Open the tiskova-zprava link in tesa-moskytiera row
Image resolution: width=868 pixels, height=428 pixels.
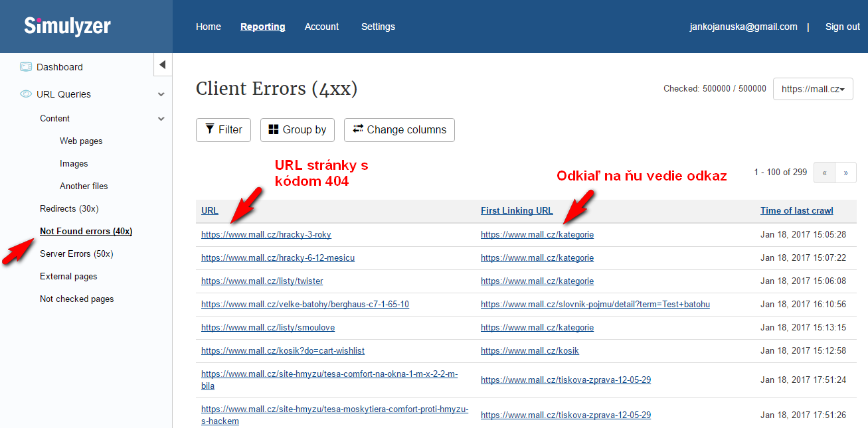[x=566, y=415]
